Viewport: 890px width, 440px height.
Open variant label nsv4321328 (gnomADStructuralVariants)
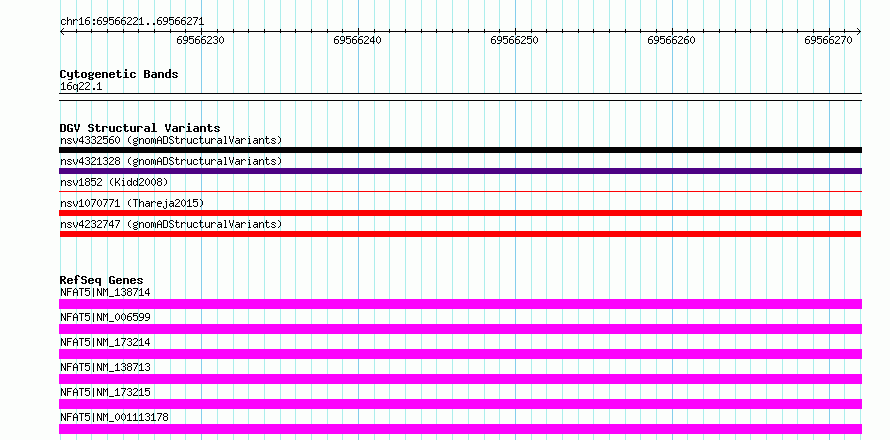[x=171, y=161]
